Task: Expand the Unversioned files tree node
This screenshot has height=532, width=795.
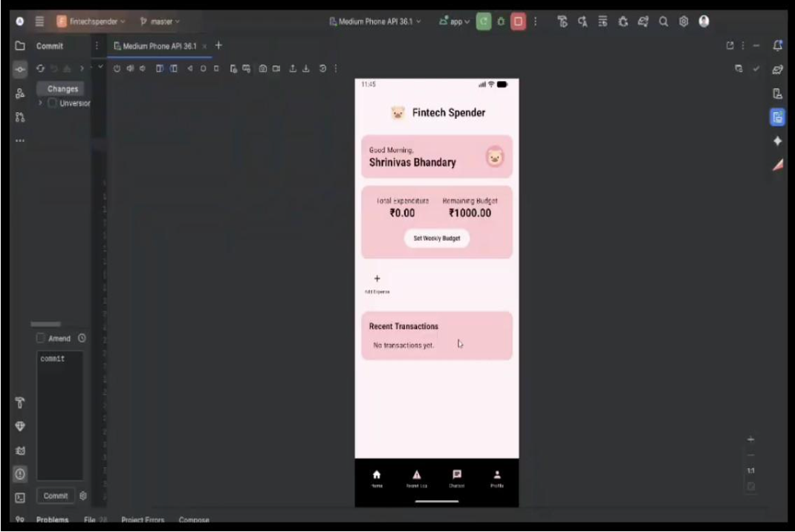Action: [x=41, y=103]
